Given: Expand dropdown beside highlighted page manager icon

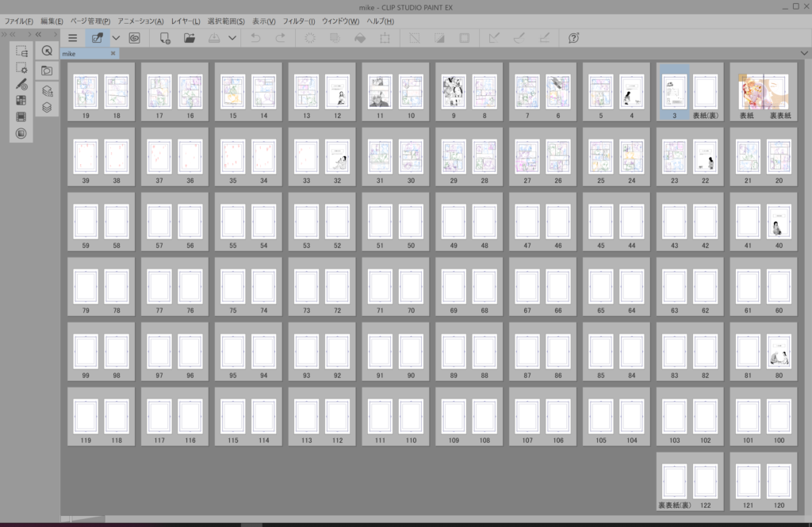Looking at the screenshot, I should coord(116,37).
